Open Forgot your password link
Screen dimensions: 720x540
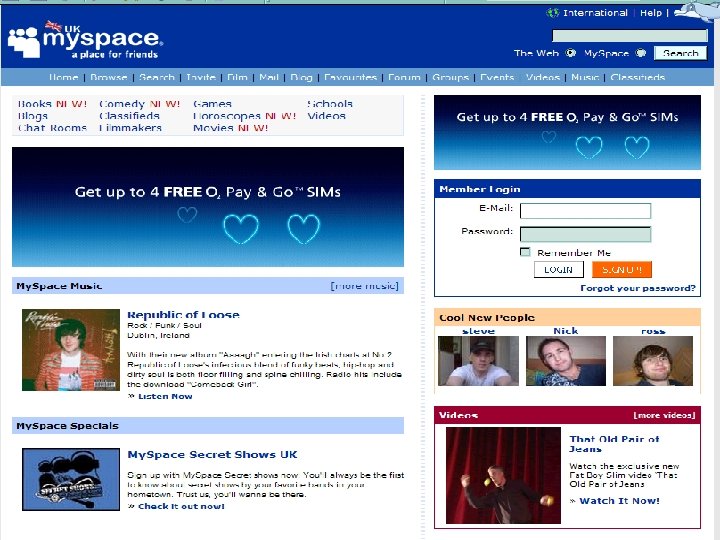[x=638, y=288]
